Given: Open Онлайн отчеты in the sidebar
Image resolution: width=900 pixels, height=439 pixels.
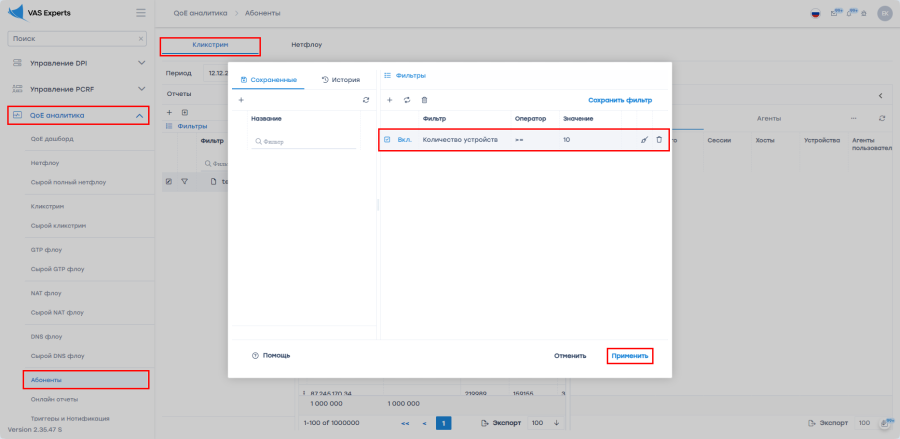Looking at the screenshot, I should tap(55, 399).
